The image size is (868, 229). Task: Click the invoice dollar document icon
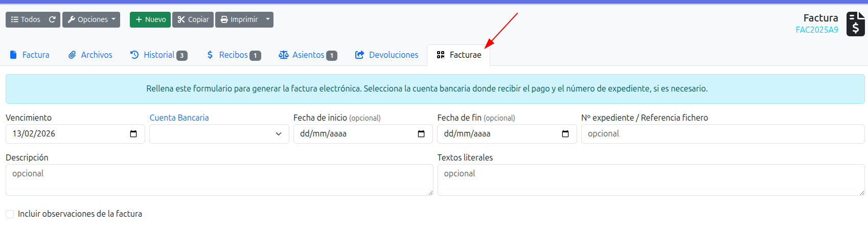point(855,24)
